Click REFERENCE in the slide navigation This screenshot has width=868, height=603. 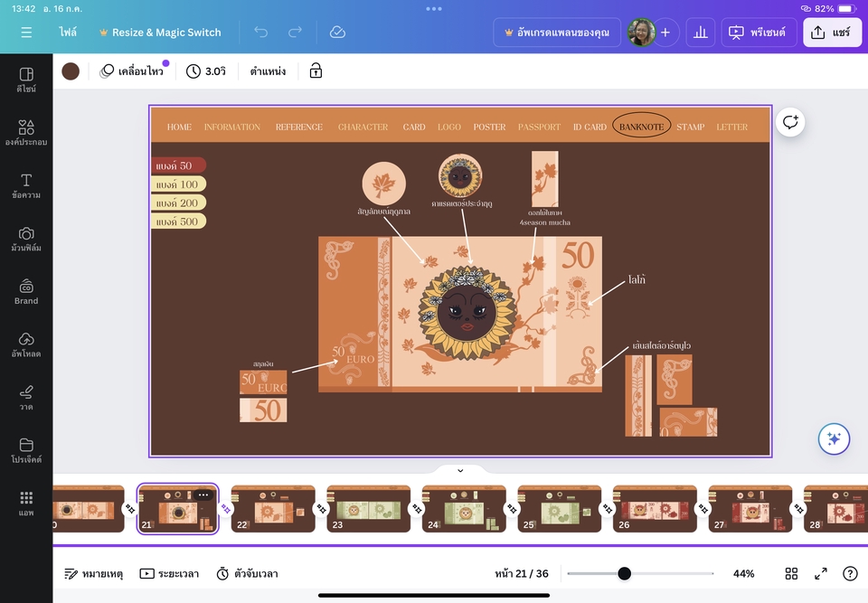(299, 127)
